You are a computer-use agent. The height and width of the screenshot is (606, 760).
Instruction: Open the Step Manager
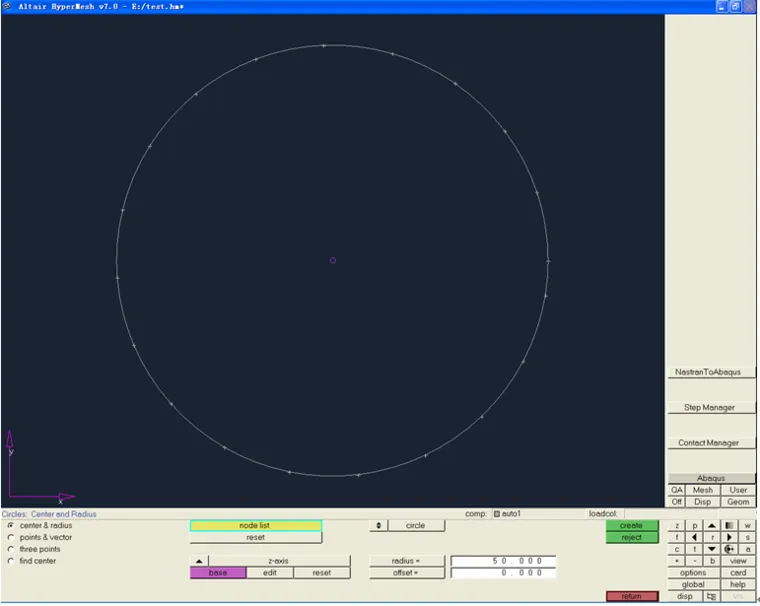coord(711,408)
